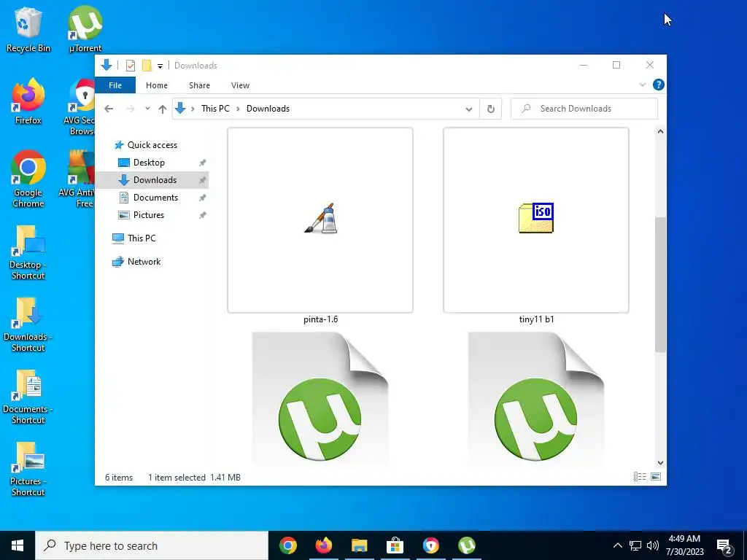
Task: Expand the ribbon with the chevron
Action: [x=642, y=85]
